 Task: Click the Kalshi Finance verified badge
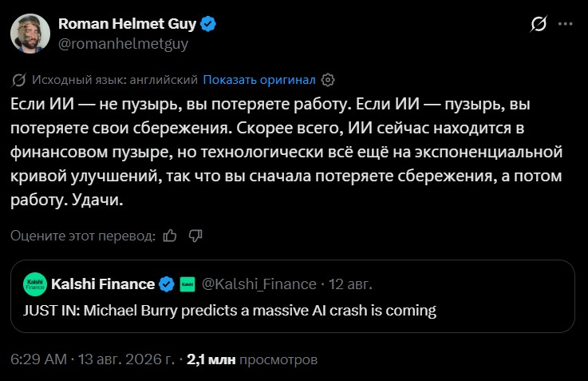click(x=167, y=284)
